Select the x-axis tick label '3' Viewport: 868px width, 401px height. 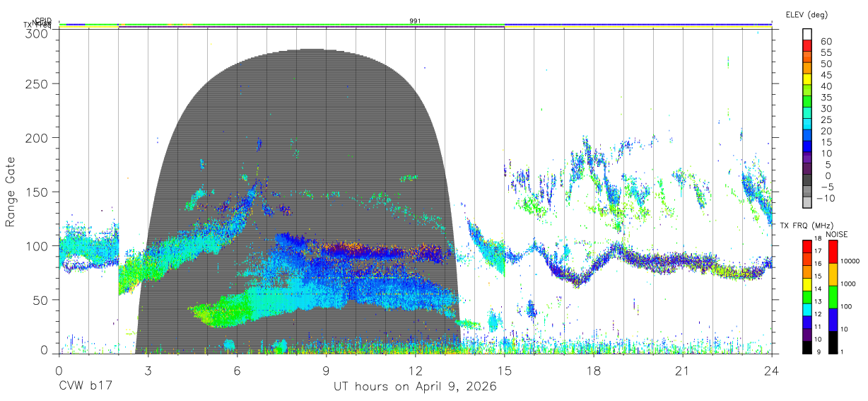[148, 370]
